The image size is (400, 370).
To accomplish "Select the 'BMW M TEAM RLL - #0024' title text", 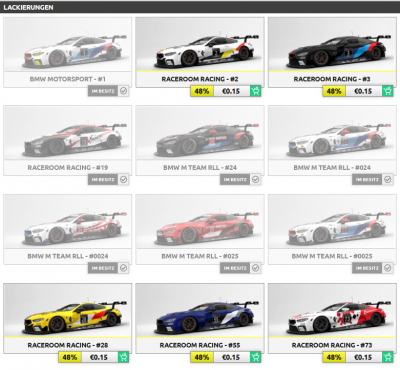I will click(68, 256).
